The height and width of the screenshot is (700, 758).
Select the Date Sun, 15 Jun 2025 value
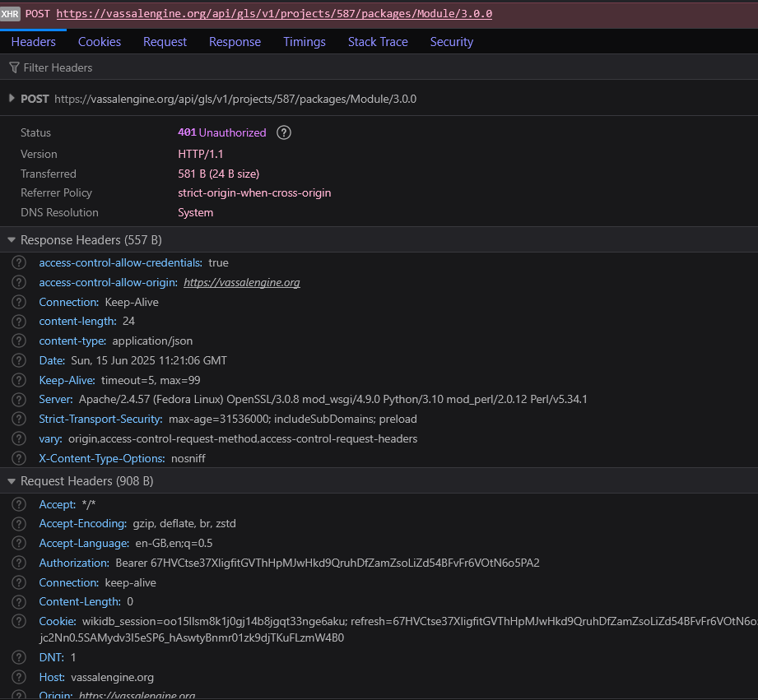(149, 360)
